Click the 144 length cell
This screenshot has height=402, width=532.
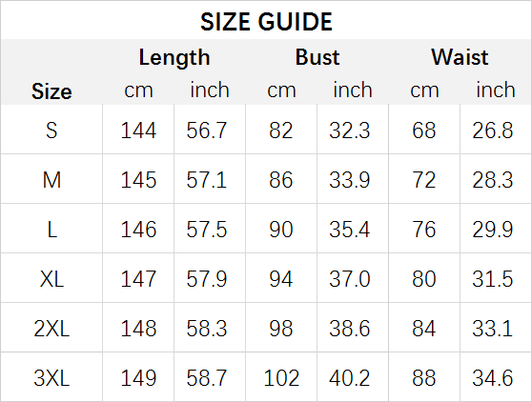[x=138, y=131]
